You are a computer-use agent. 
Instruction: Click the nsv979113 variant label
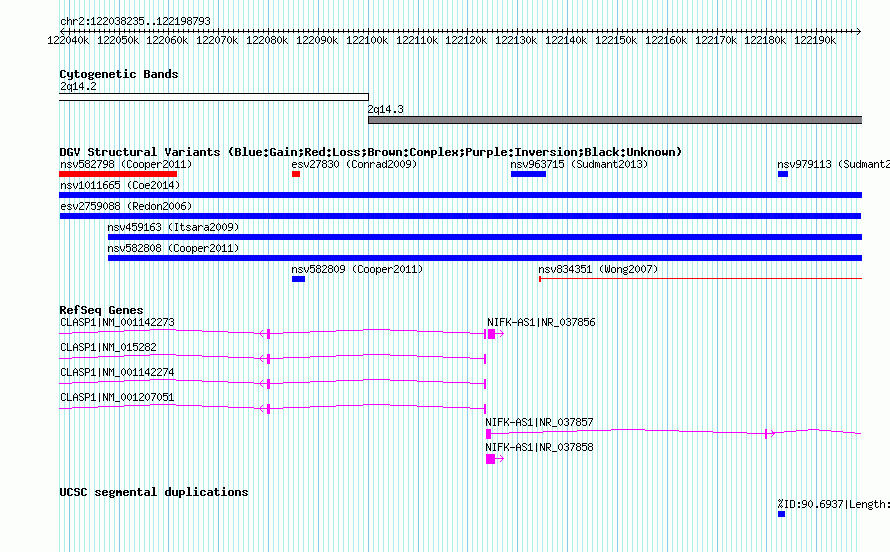[x=833, y=165]
